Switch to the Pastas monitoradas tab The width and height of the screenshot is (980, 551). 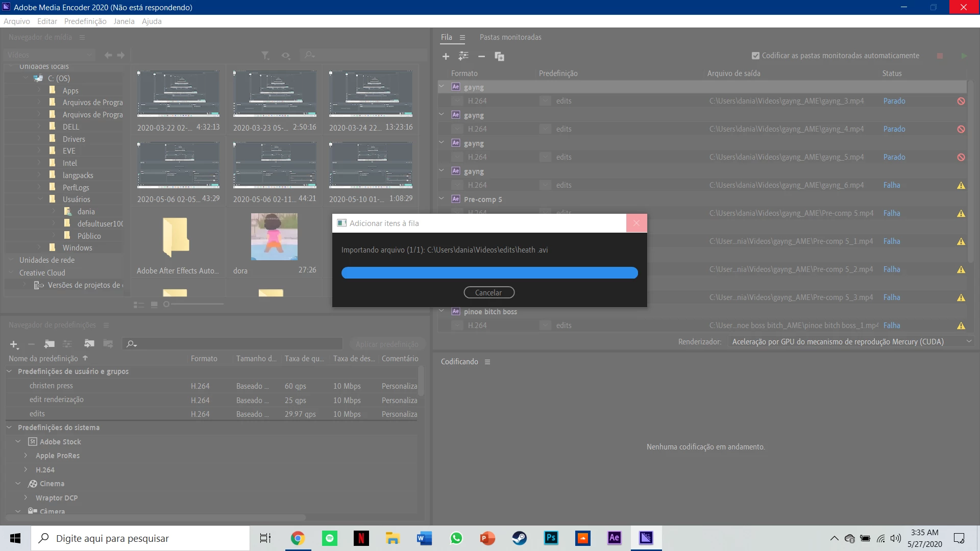click(x=510, y=37)
